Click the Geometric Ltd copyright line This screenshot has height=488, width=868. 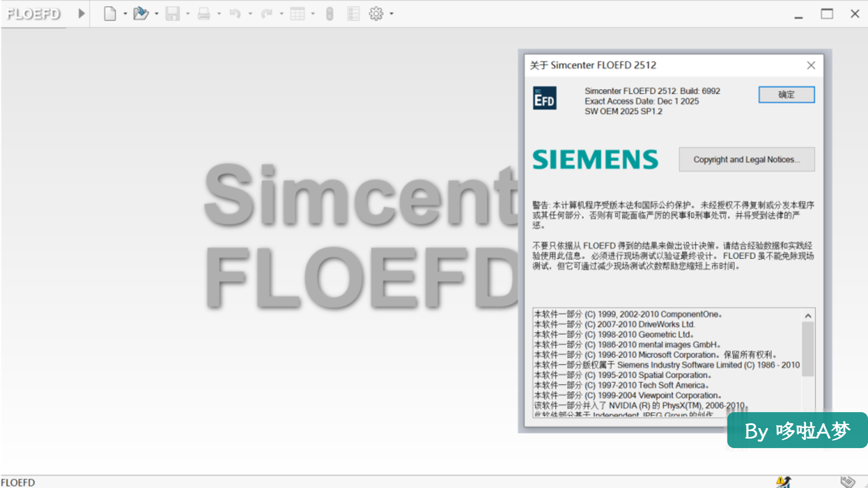(614, 335)
